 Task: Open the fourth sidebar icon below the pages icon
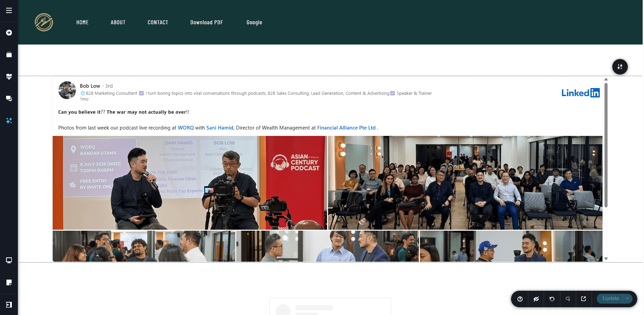9,77
